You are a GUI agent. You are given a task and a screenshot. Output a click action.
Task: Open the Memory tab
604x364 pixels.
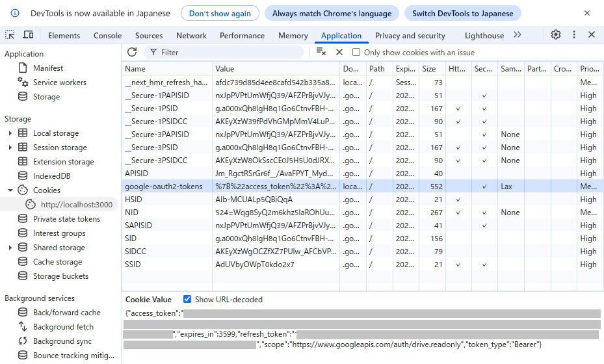(x=293, y=36)
